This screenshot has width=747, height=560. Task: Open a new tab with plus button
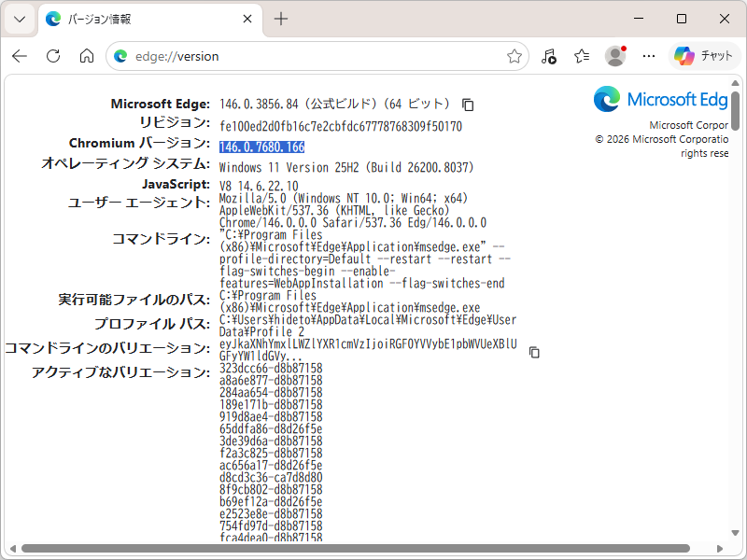click(x=282, y=18)
